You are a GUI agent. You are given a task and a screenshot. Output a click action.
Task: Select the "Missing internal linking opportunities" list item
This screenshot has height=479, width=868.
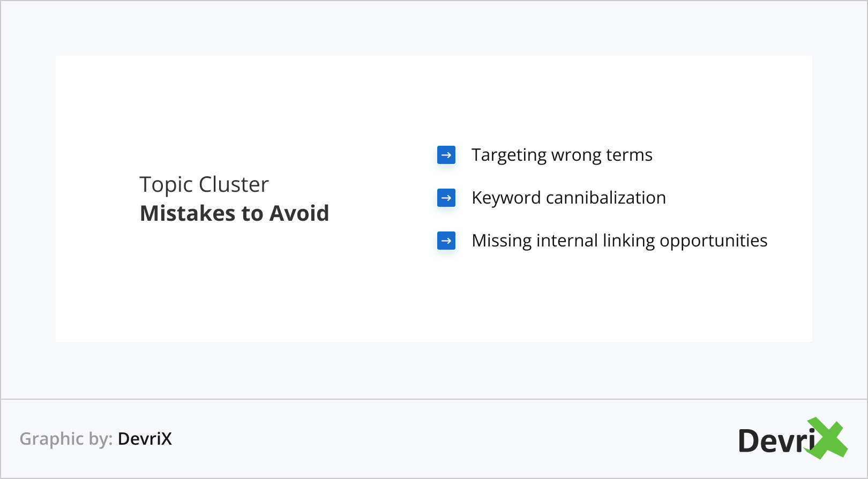coord(619,241)
